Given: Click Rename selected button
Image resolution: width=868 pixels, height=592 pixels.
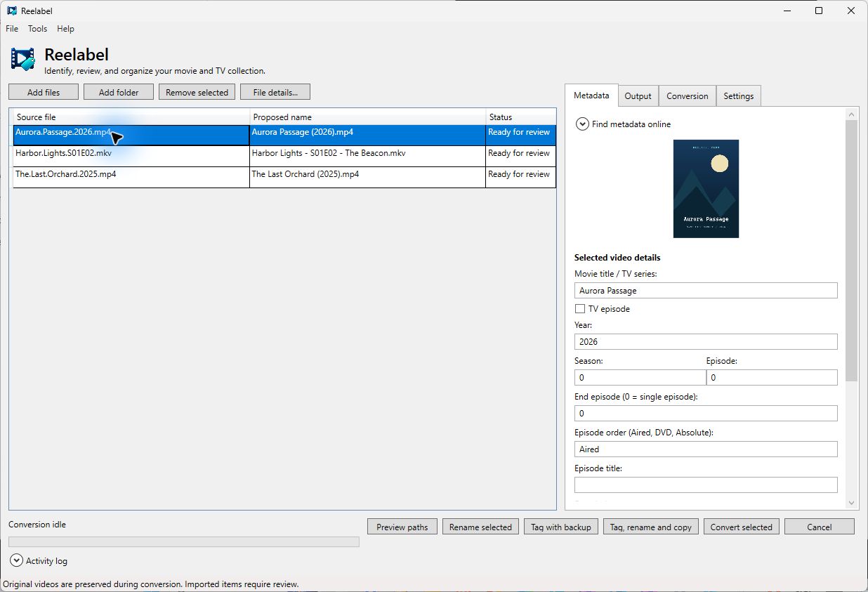Looking at the screenshot, I should pos(481,527).
